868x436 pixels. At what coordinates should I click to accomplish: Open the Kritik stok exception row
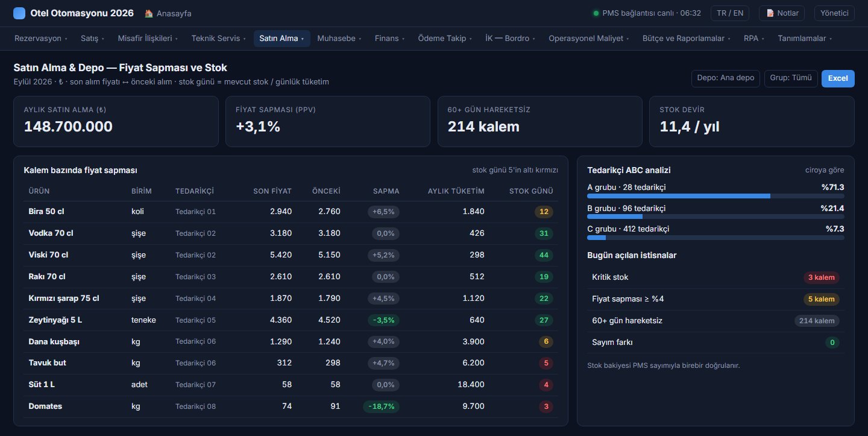click(715, 277)
